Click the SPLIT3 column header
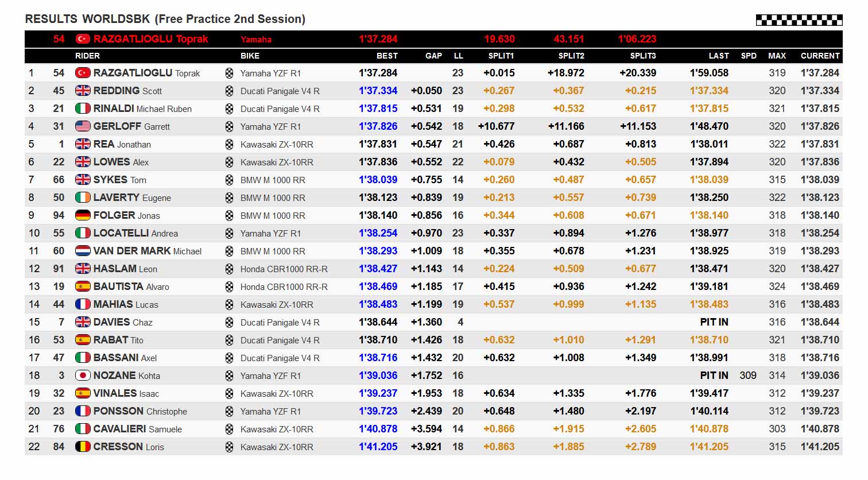The image size is (868, 480). pos(643,56)
